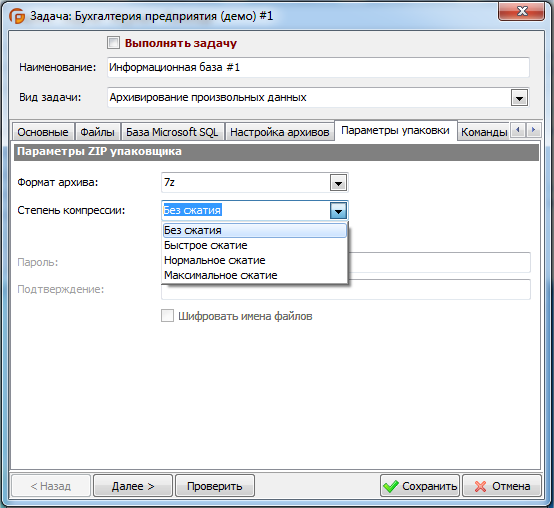554x508 pixels.
Task: Click into the Наименование text field
Action: pos(318,67)
